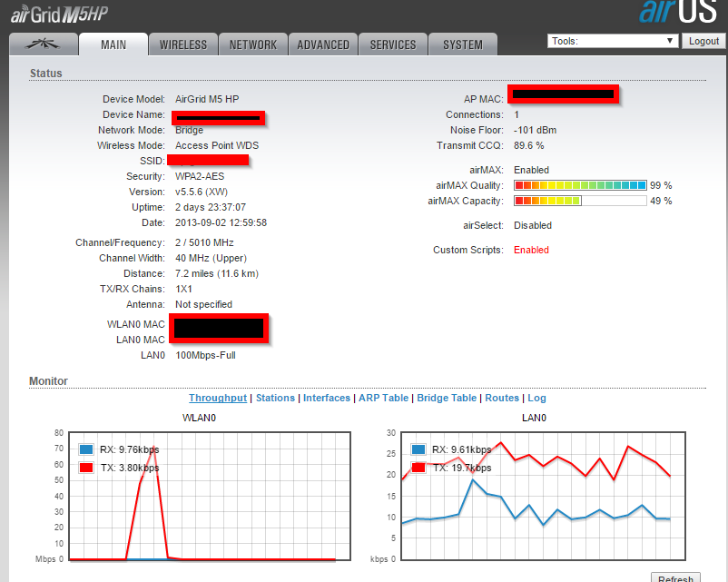The height and width of the screenshot is (582, 728).
Task: Click the LAN0 RX blue legend swatch
Action: point(418,449)
